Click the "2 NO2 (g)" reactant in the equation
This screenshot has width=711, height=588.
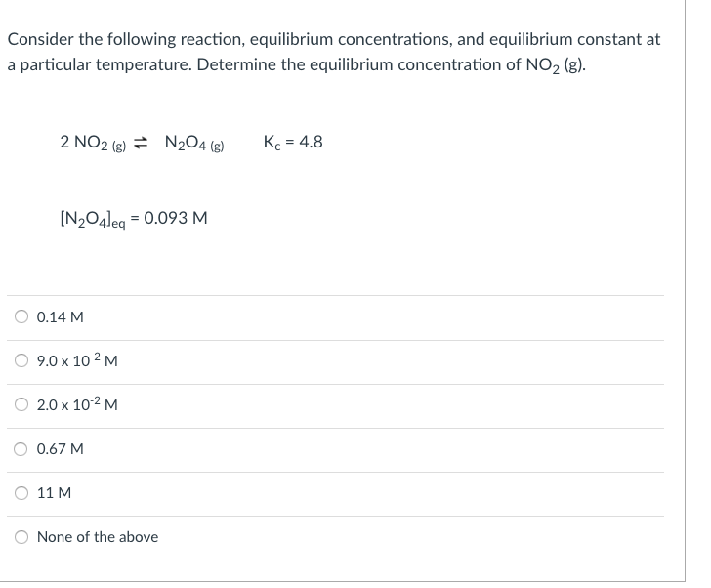92,144
